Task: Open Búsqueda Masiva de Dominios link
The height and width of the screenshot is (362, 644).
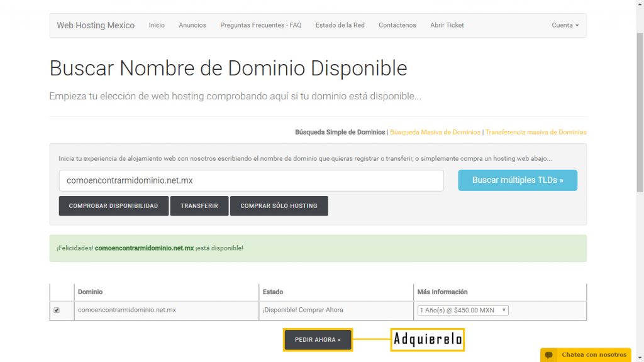Action: tap(435, 133)
